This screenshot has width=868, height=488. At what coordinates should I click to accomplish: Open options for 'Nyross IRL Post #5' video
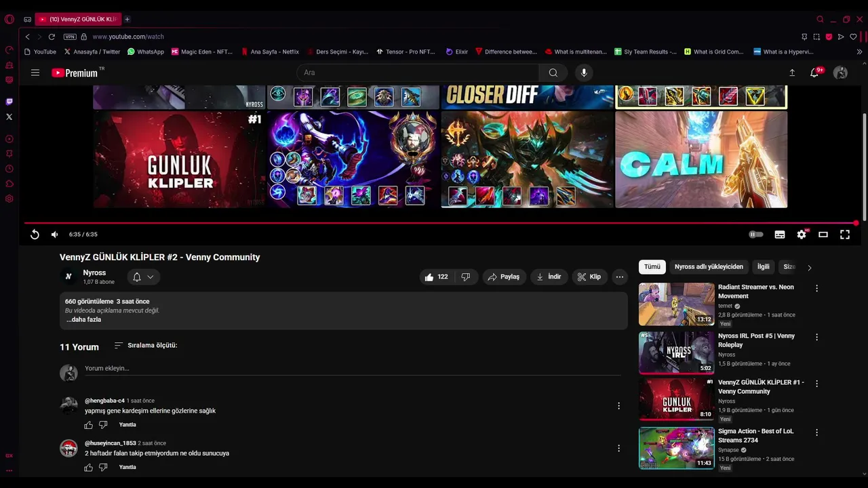[x=816, y=337]
